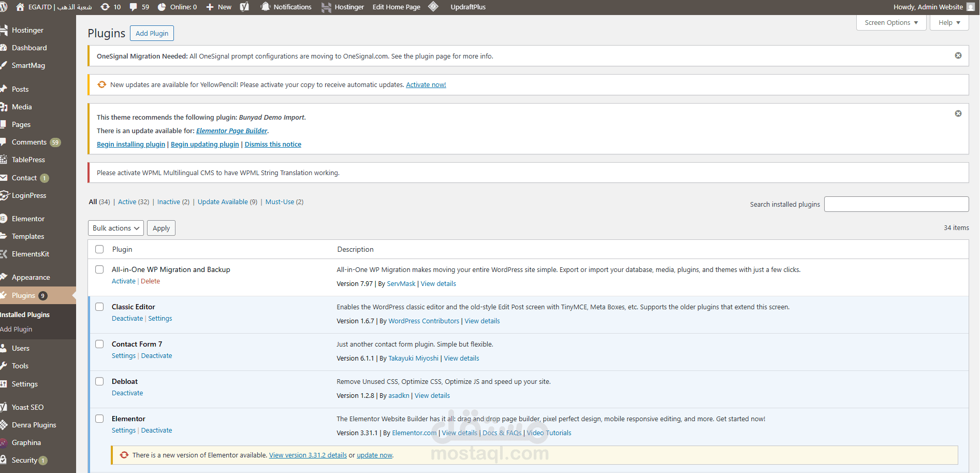
Task: Click the admin user avatar icon
Action: [971, 7]
